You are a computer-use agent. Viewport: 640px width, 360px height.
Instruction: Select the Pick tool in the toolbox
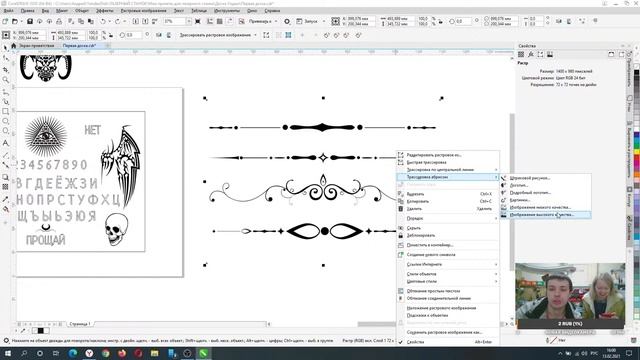[5, 48]
